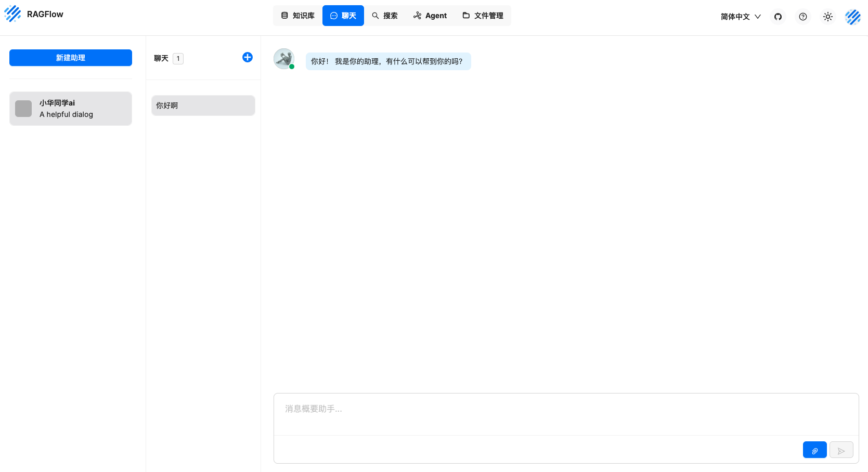Viewport: 868px width, 472px height.
Task: Click the assistant greeting message bubble
Action: click(x=388, y=61)
